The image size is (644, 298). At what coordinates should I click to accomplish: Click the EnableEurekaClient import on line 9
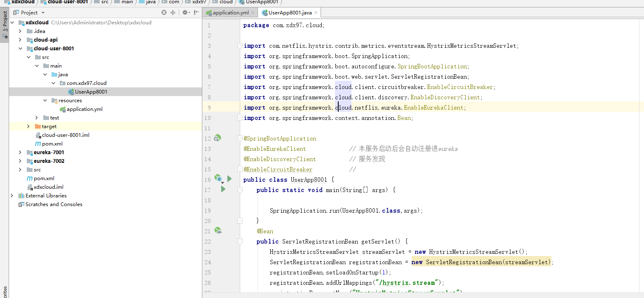434,108
